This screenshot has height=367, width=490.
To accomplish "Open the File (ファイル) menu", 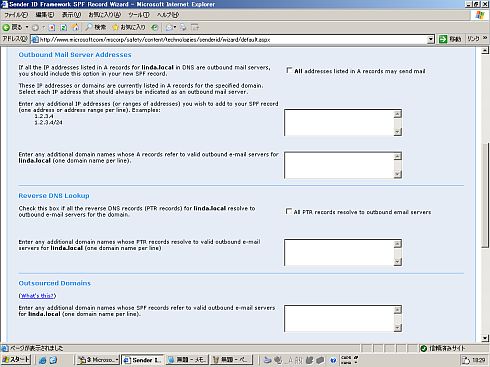I will point(16,15).
